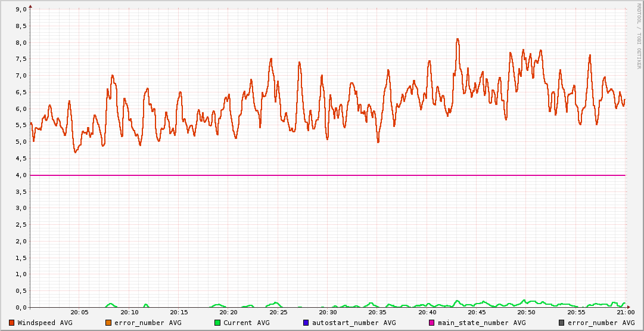This screenshot has height=331, width=644.
Task: Click the red arrow ending the x-axis
Action: [629, 307]
